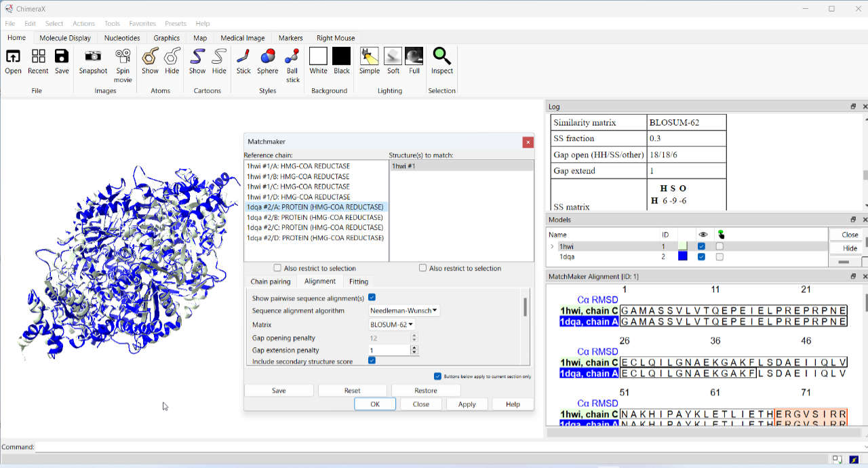868x468 pixels.
Task: Expand the 1hwi model tree
Action: click(552, 246)
